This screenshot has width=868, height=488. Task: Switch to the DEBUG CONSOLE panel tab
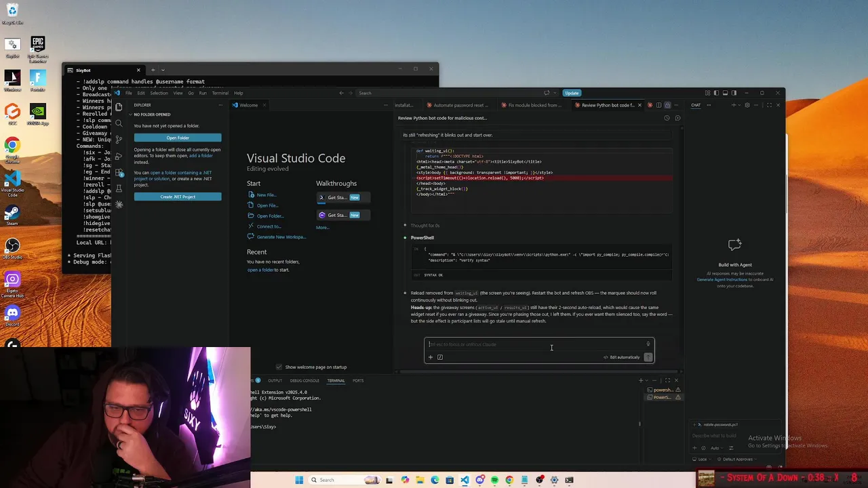pos(304,380)
